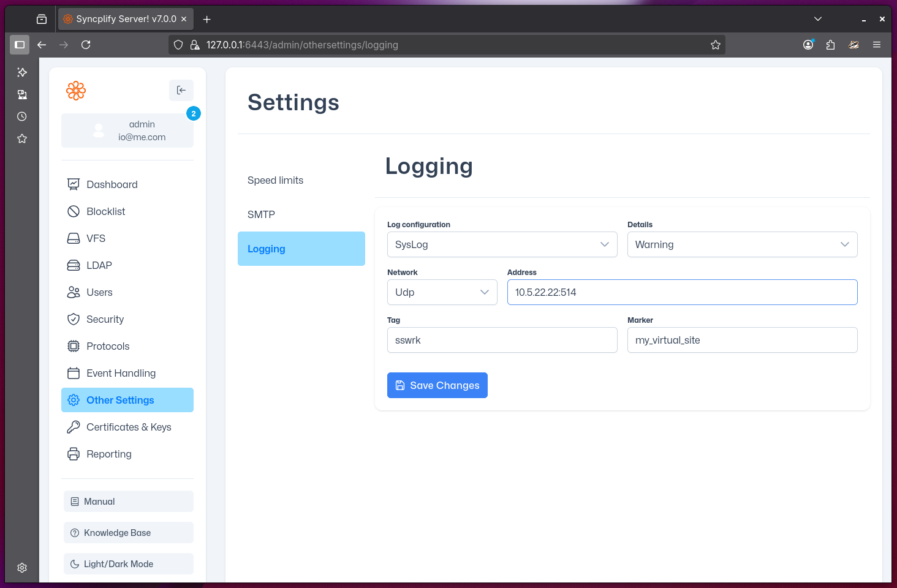
Task: Open the Security section
Action: 105,319
